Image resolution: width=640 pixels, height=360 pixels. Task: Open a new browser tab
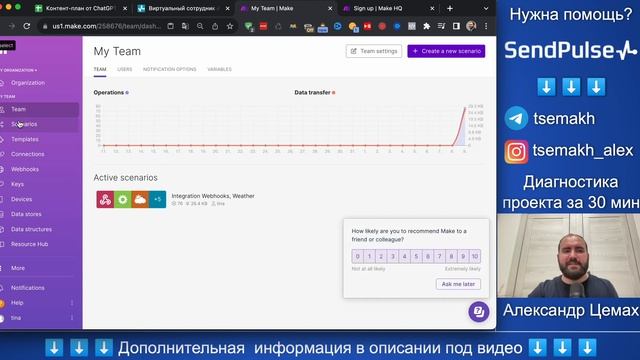[450, 8]
